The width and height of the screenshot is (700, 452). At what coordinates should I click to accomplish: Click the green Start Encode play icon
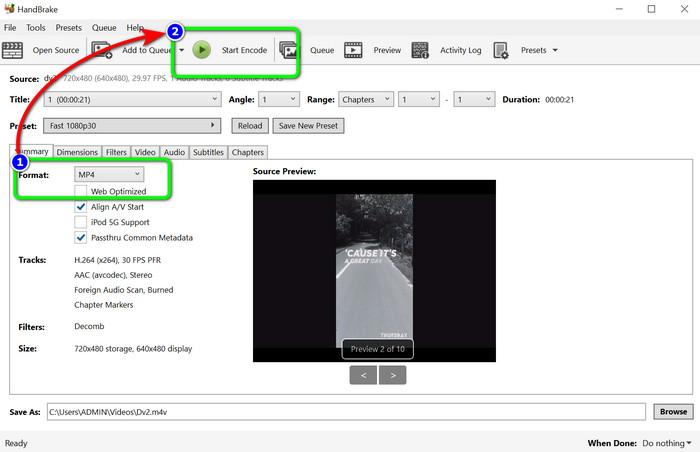[x=202, y=50]
